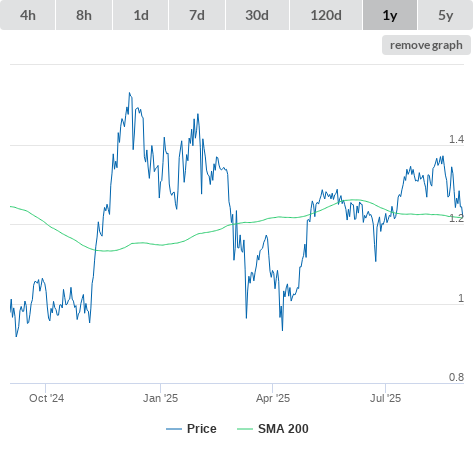
Task: Click the 1 y-axis value
Action: (x=461, y=298)
